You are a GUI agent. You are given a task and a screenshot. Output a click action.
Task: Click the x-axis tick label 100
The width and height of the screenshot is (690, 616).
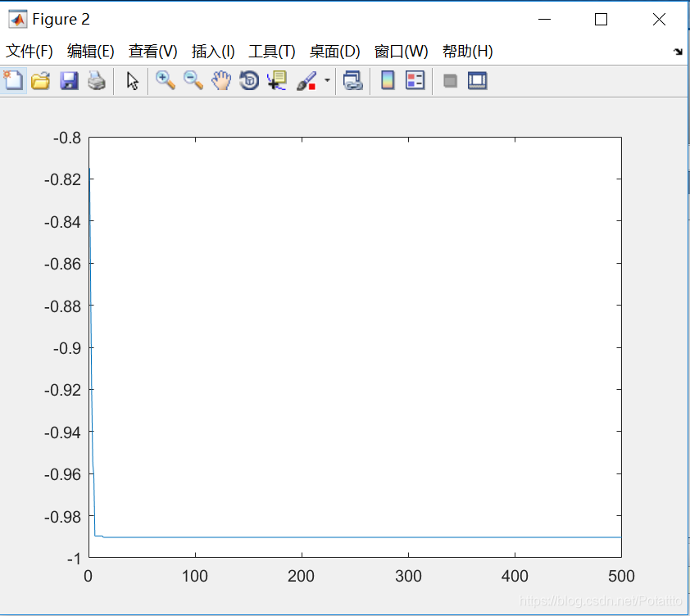[194, 576]
